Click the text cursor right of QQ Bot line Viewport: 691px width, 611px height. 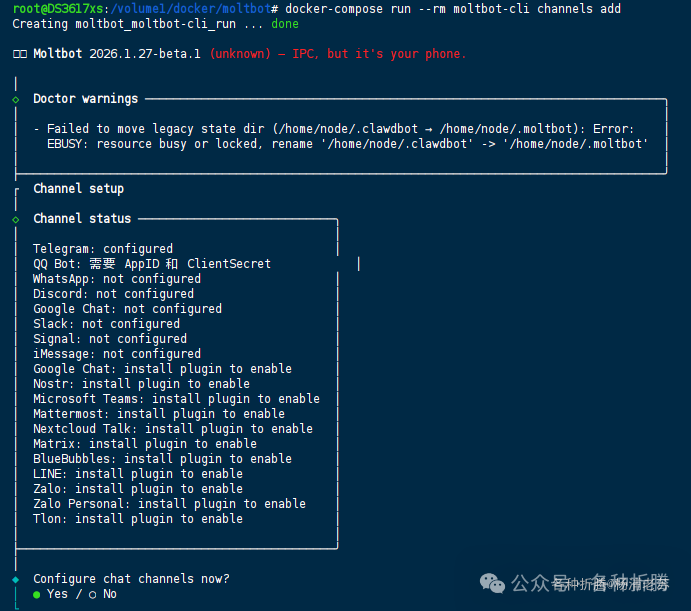tap(359, 264)
